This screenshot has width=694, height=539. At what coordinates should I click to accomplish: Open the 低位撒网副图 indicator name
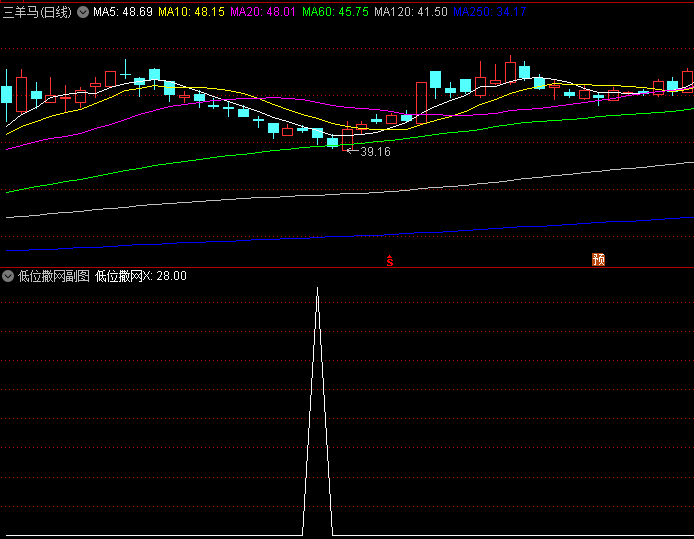(x=53, y=276)
